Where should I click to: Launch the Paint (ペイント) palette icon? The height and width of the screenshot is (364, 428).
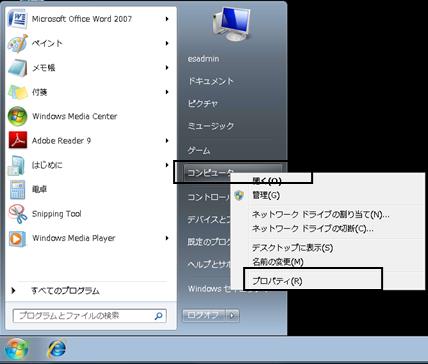(x=17, y=43)
